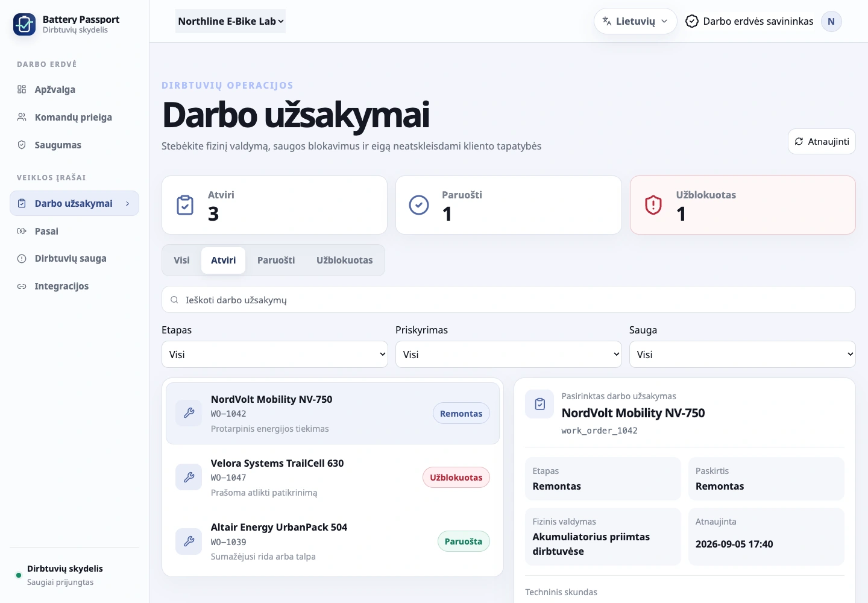Click the chevron next to Darbo užsakymai
The image size is (868, 603).
tap(127, 204)
